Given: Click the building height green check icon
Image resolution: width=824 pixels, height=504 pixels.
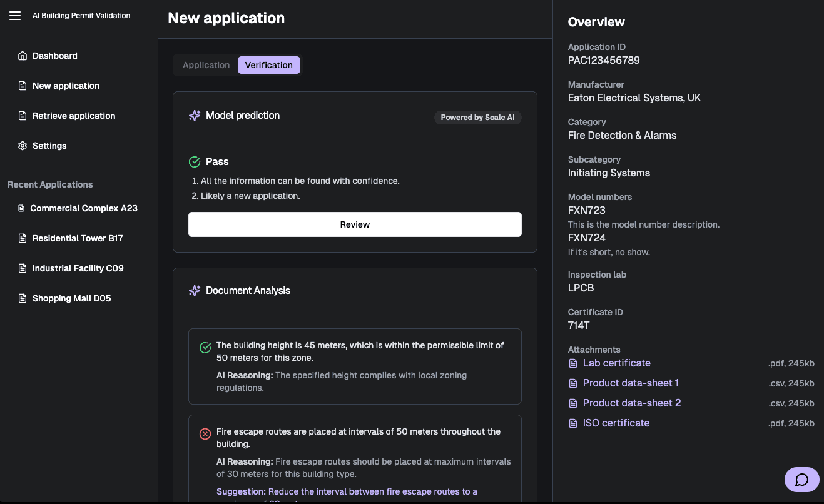Looking at the screenshot, I should 205,348.
